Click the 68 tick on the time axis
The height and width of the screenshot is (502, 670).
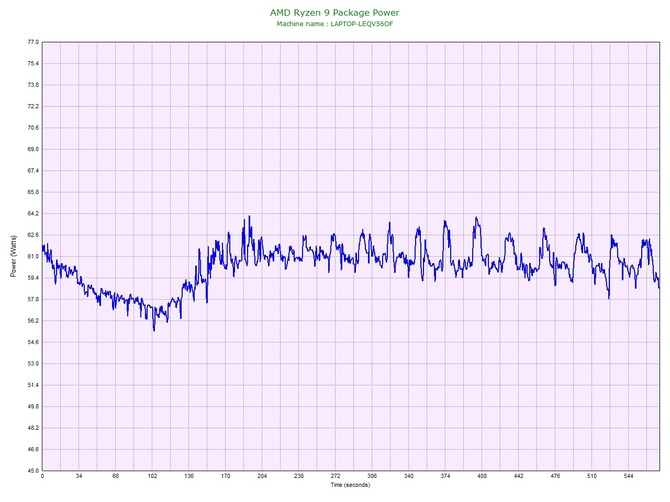coord(116,476)
